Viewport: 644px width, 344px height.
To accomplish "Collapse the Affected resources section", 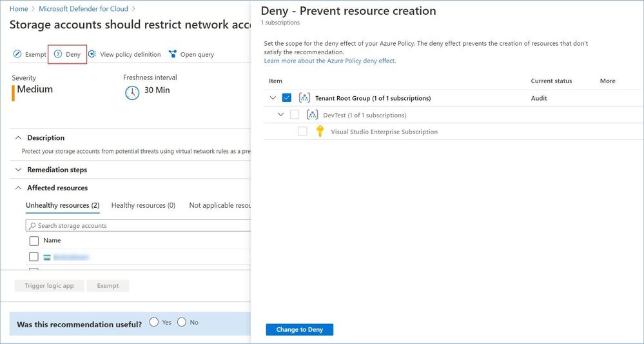I will coord(18,188).
